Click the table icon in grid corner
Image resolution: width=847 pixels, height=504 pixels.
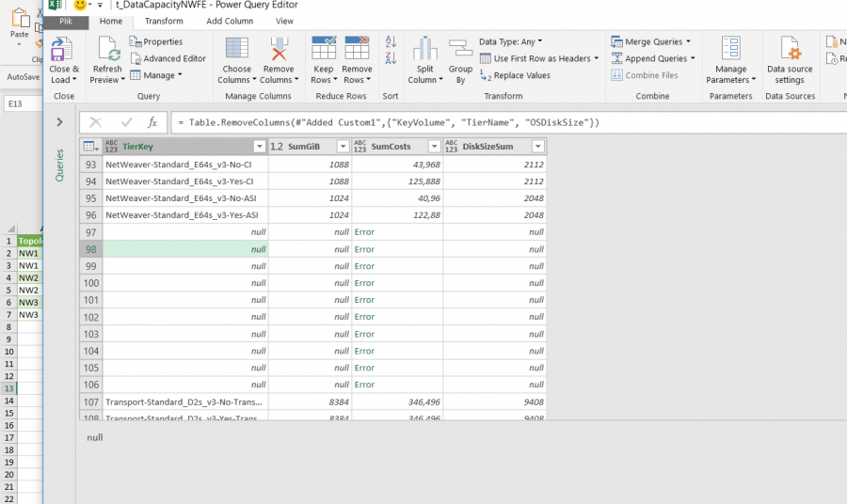pos(89,147)
